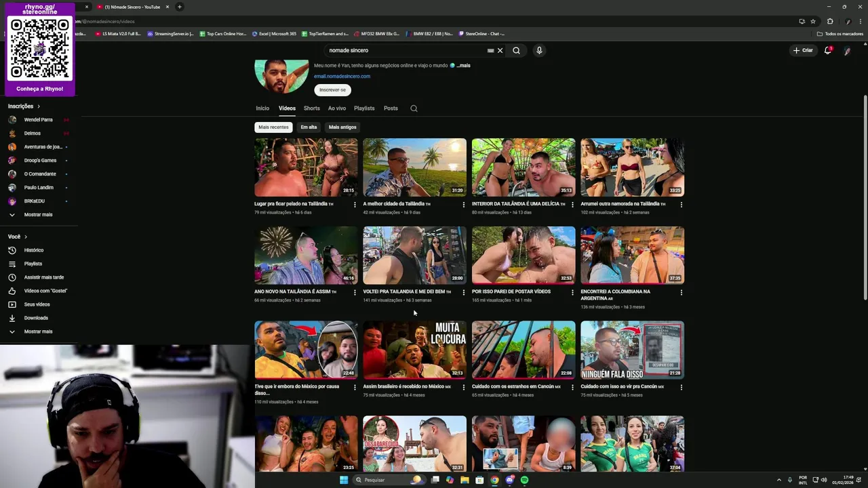Play the MUITA LOUCURA thumbnail video
868x488 pixels.
click(414, 350)
